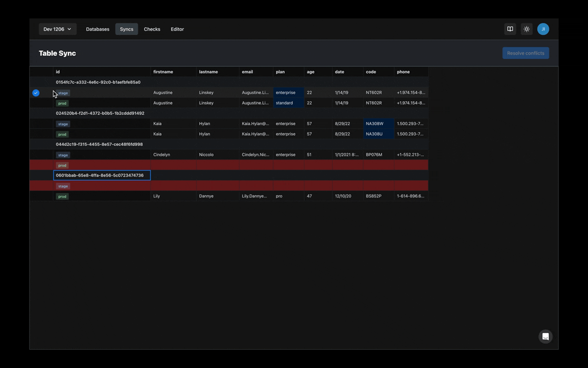This screenshot has width=588, height=368.
Task: Open the Dev 1206 environment dropdown
Action: click(x=57, y=29)
